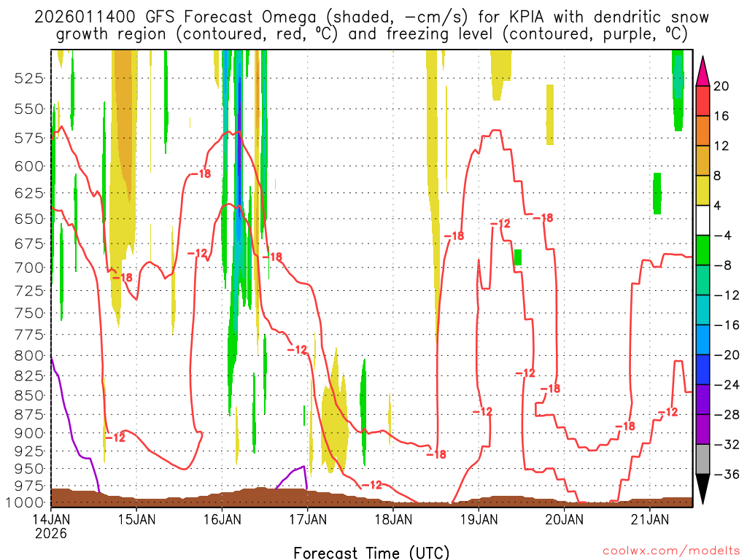Click the 700 pressure level label
This screenshot has width=747, height=560.
coord(29,268)
